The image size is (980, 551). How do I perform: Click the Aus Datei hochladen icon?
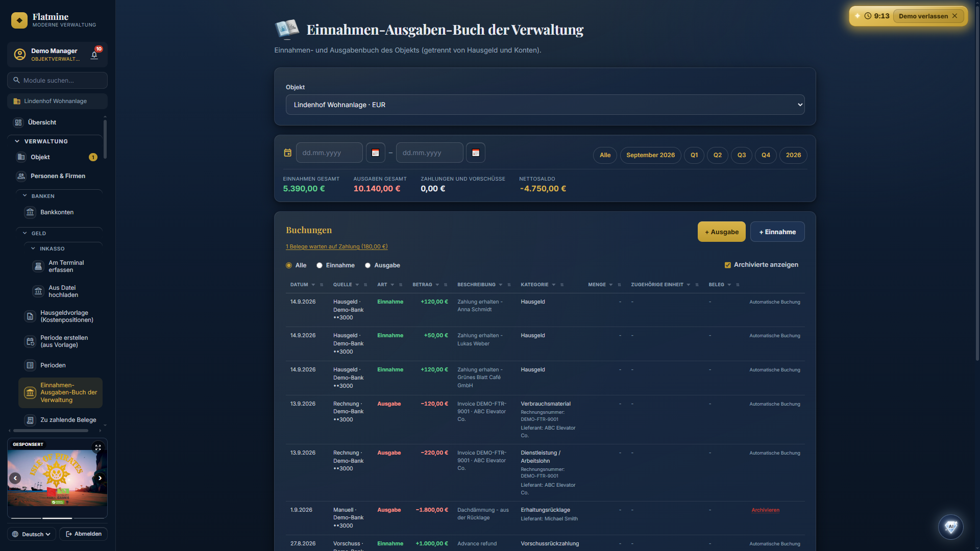coord(38,291)
